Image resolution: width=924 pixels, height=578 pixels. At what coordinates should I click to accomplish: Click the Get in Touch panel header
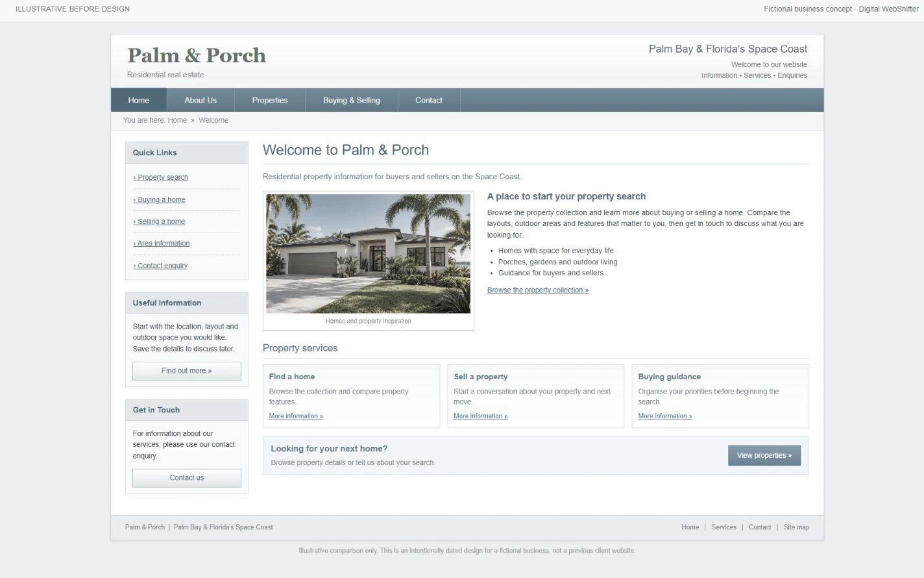point(187,410)
